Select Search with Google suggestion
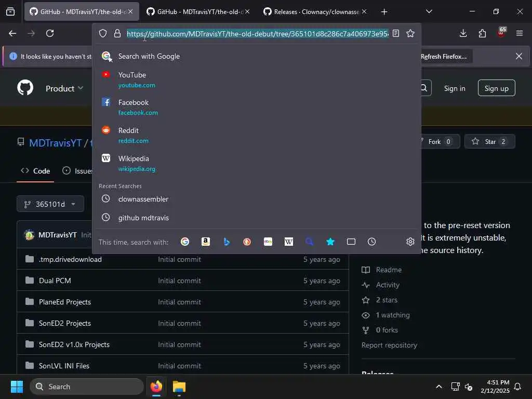The height and width of the screenshot is (399, 532). [256, 56]
